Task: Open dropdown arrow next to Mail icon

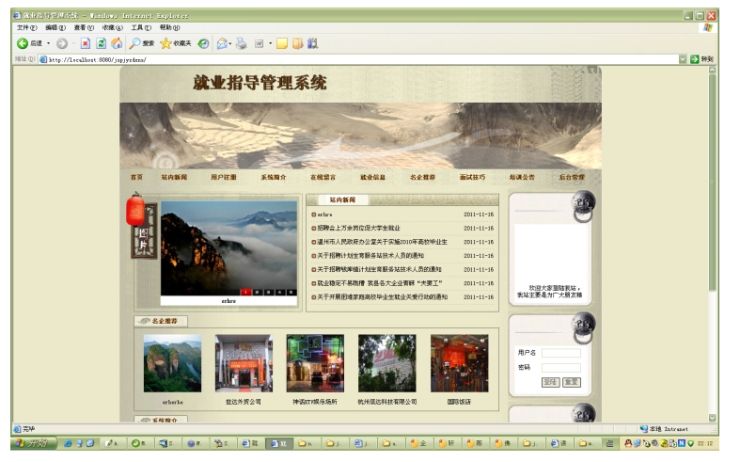Action: click(x=230, y=44)
